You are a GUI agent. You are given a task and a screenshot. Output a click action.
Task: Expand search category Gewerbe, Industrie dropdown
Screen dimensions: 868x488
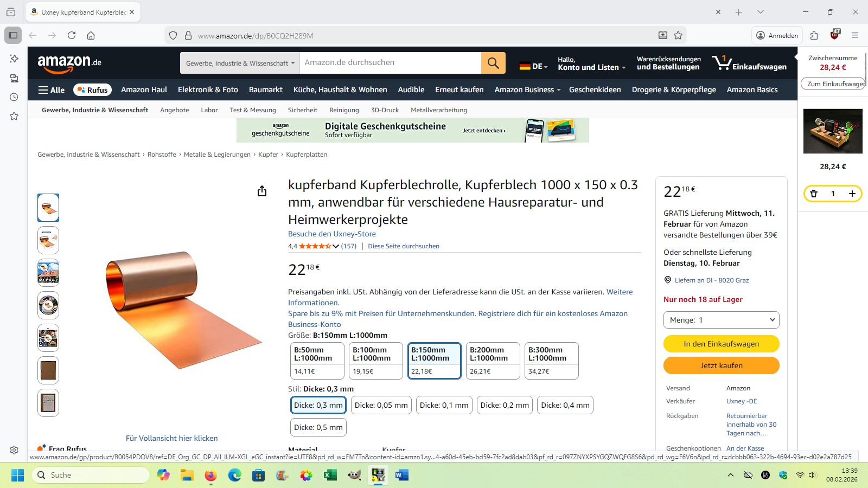pyautogui.click(x=240, y=63)
